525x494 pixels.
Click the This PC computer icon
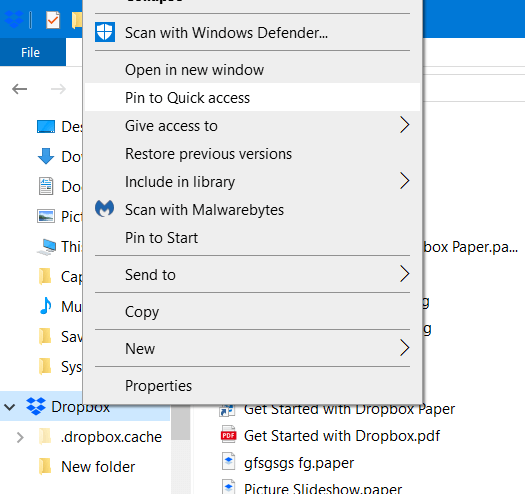(x=46, y=247)
